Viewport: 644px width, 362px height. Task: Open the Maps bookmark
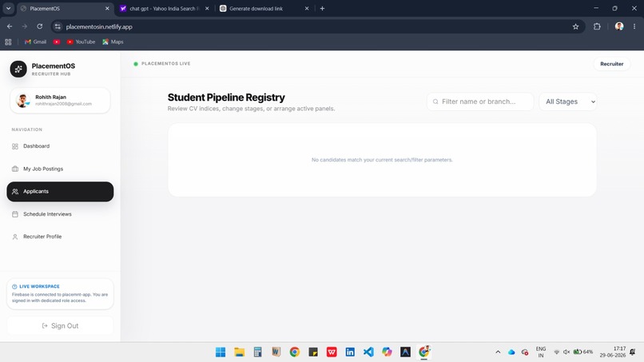[x=113, y=42]
